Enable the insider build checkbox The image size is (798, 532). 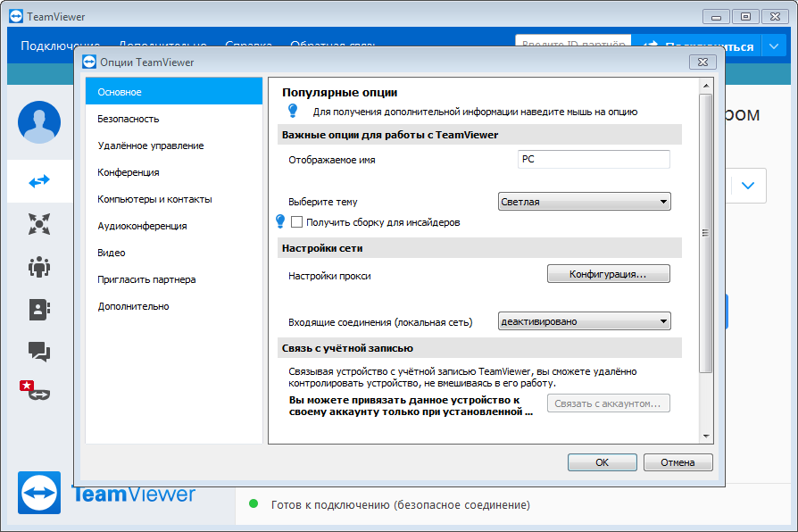pos(297,222)
